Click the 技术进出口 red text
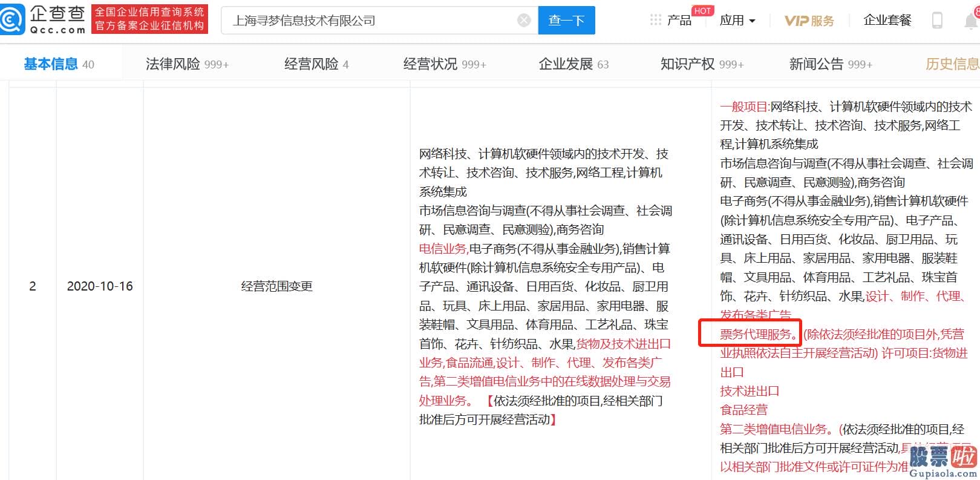Viewport: 980px width, 480px height. 750,391
